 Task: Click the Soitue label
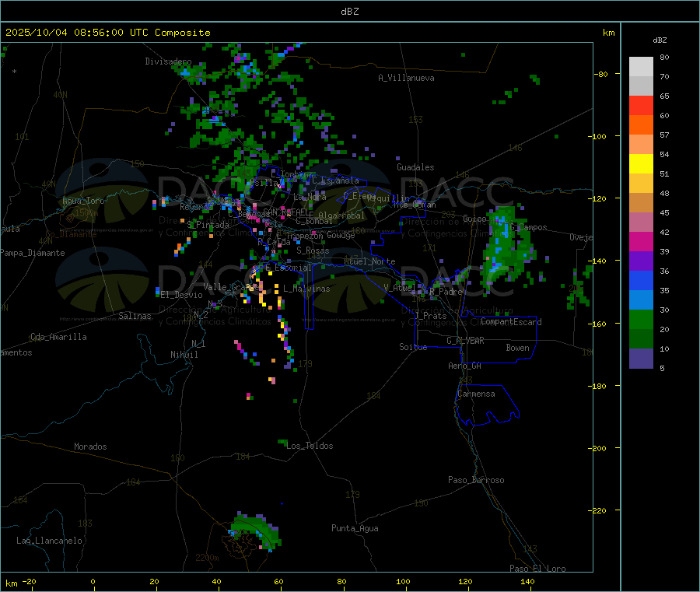[x=413, y=347]
